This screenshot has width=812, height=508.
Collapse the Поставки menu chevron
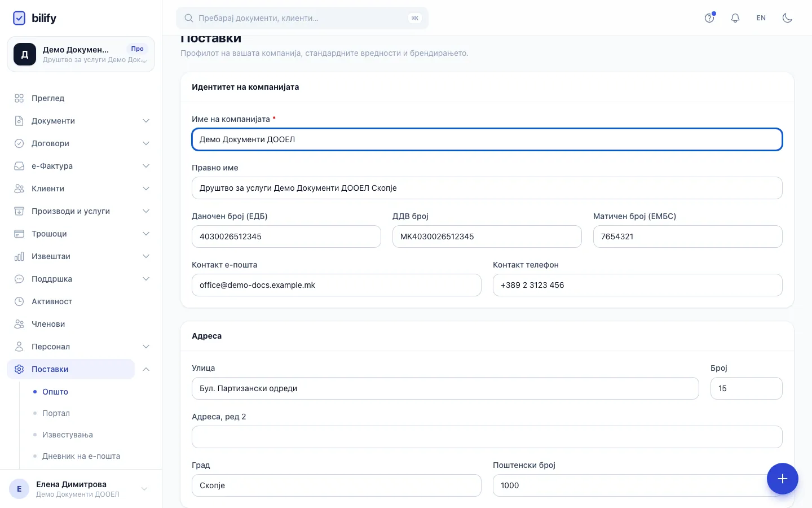(x=146, y=369)
